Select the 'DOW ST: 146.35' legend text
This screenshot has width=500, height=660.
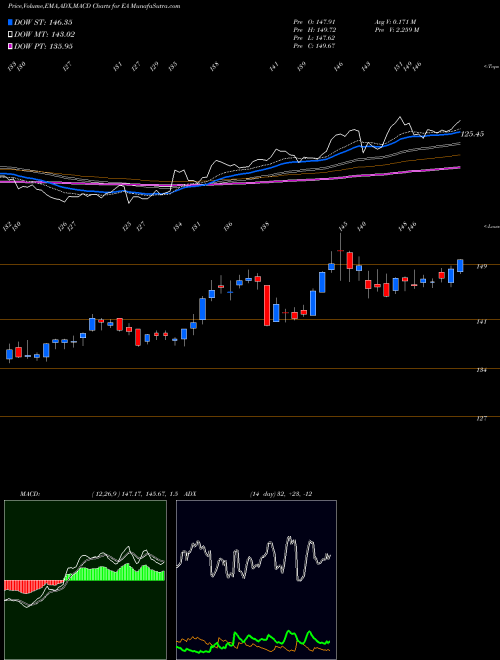click(x=43, y=22)
